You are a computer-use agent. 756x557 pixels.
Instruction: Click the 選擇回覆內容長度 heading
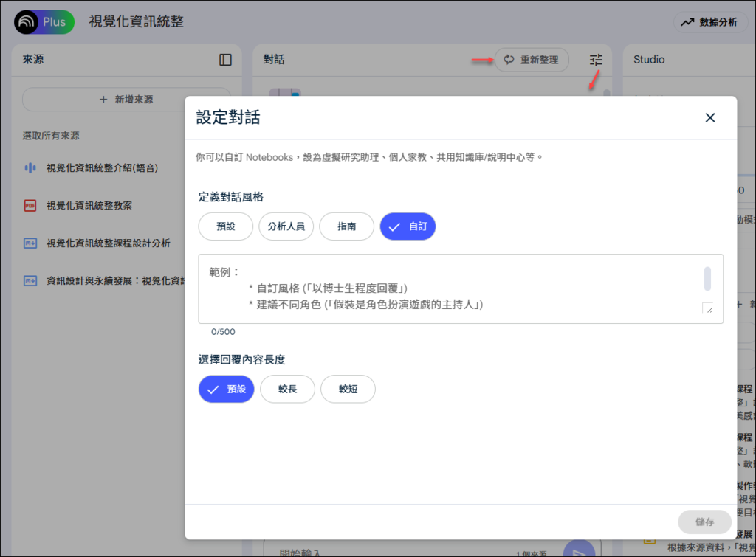pyautogui.click(x=241, y=360)
